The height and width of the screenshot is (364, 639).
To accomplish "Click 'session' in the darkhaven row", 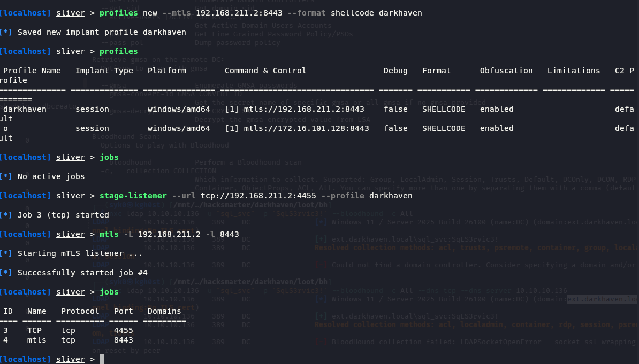I will point(92,109).
